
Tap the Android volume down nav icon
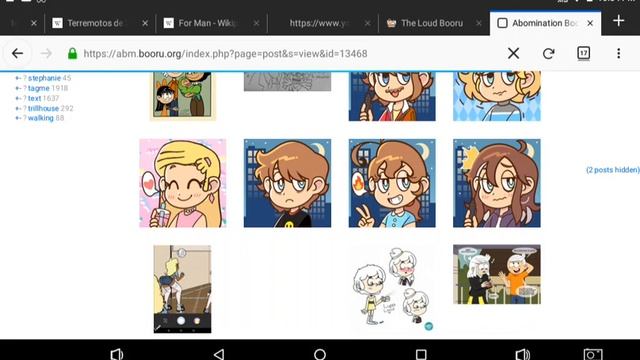coord(117,354)
